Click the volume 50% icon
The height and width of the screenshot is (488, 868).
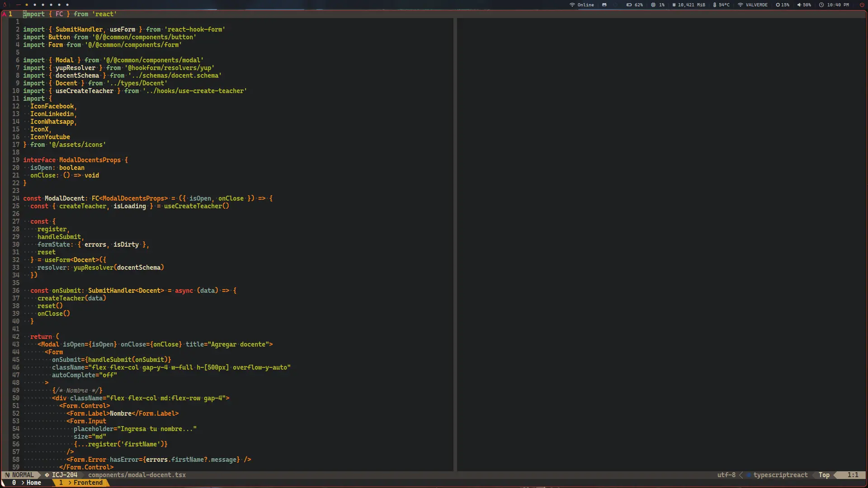coord(799,5)
